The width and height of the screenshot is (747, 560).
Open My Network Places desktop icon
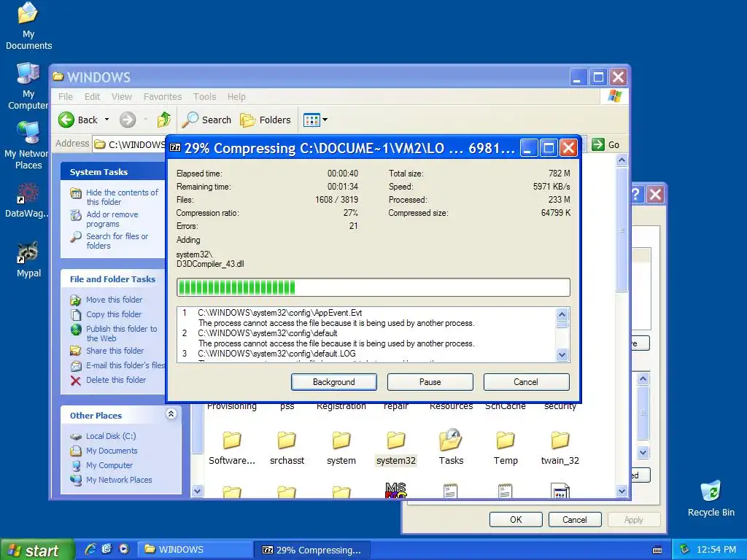[x=27, y=146]
